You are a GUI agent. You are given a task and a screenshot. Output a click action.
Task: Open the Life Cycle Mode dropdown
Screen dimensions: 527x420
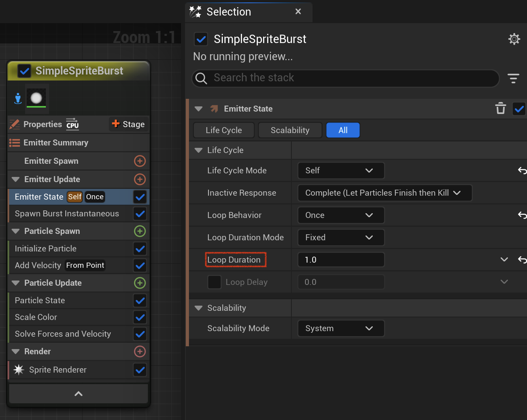point(341,171)
